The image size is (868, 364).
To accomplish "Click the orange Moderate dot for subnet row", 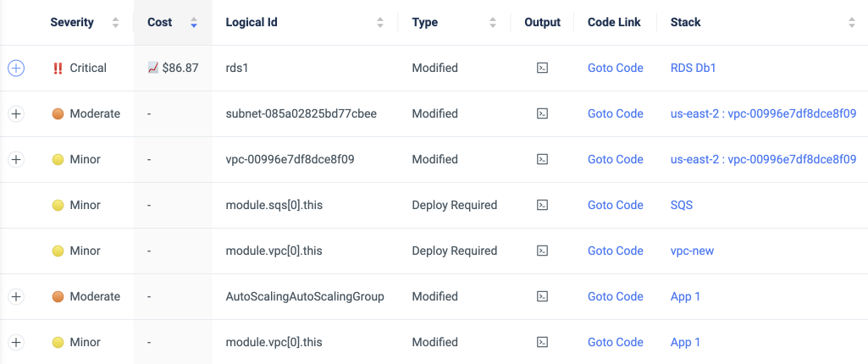I will 58,113.
